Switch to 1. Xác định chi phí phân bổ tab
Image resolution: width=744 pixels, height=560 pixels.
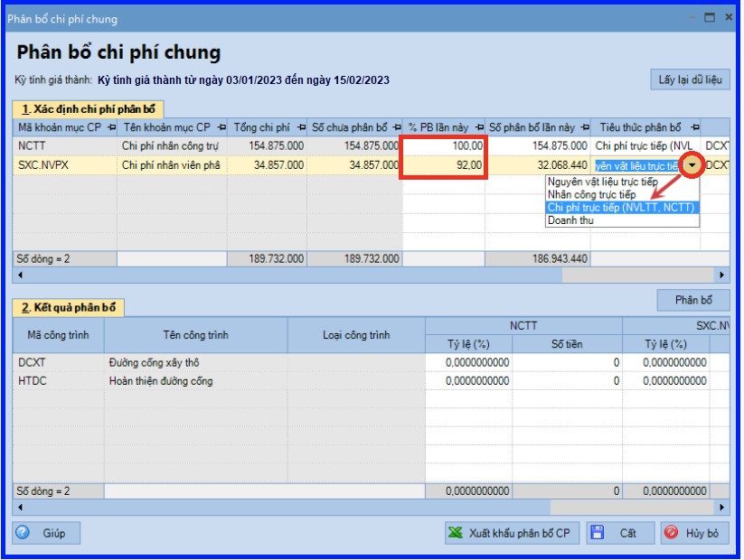(x=89, y=109)
